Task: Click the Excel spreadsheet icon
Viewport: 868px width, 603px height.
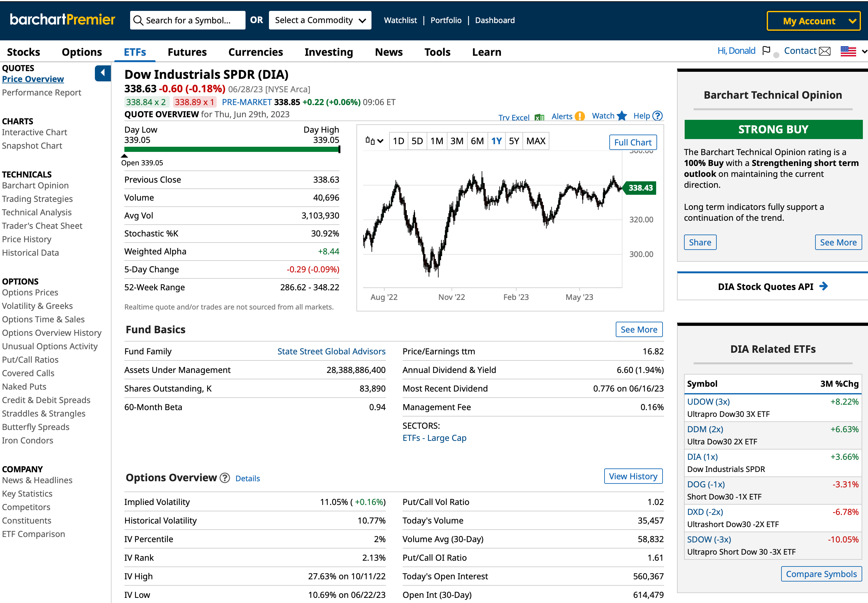Action: pyautogui.click(x=539, y=118)
